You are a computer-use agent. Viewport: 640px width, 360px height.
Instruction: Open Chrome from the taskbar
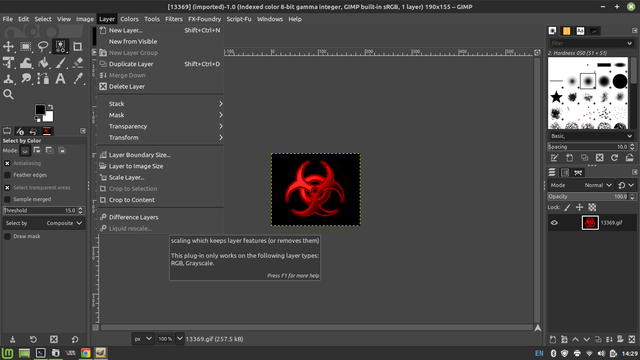point(85,353)
